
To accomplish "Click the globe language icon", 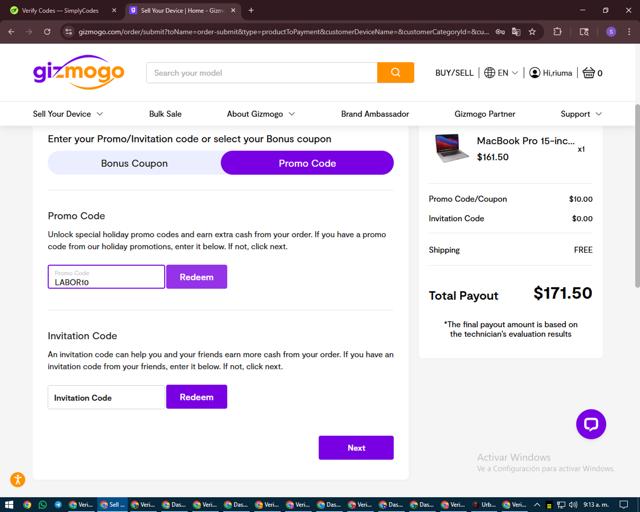I will pos(489,73).
